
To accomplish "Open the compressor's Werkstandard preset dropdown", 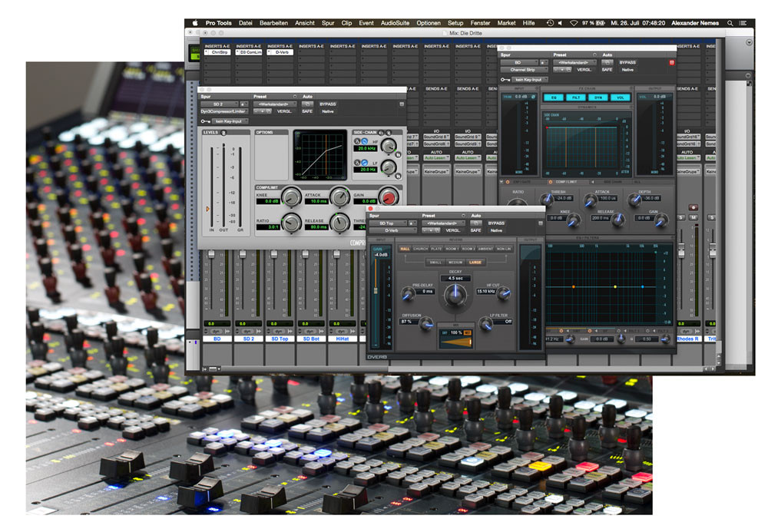I will (274, 104).
